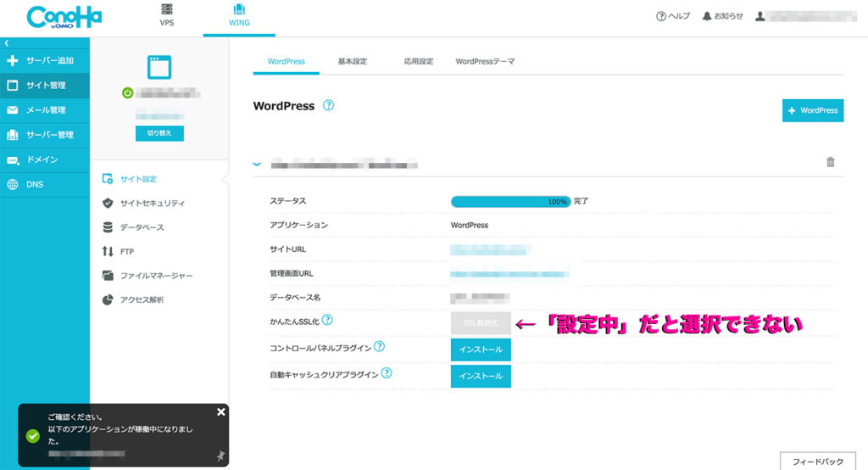Switch to the WordPressテーマ tab

click(485, 62)
